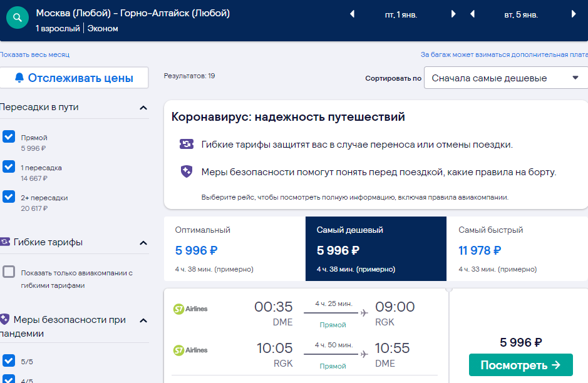The height and width of the screenshot is (383, 588).
Task: Collapse the Пересадки в пути section
Action: (x=143, y=108)
